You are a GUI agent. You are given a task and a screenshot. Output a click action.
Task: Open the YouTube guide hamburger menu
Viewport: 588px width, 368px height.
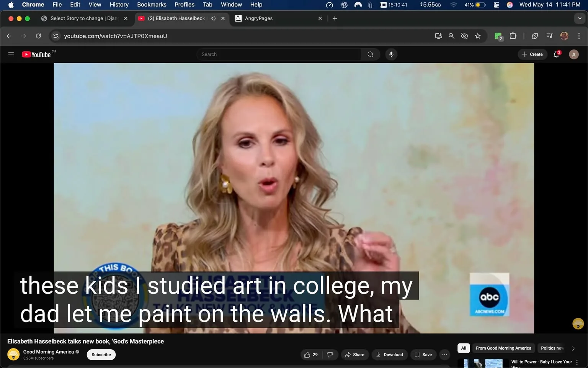(11, 54)
